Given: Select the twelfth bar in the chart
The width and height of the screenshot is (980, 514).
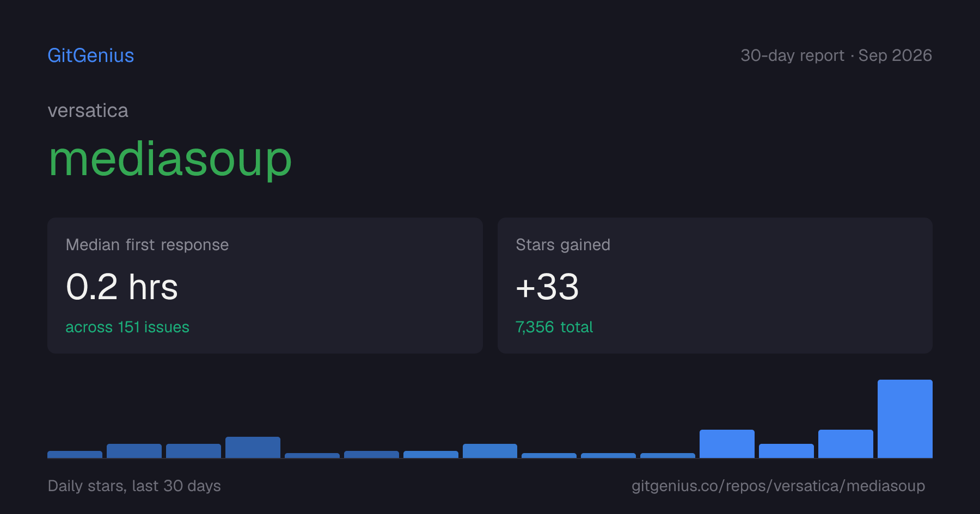Looking at the screenshot, I should (x=727, y=444).
